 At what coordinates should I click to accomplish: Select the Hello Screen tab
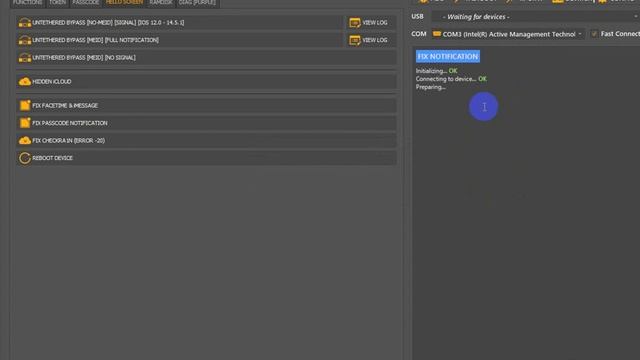[x=124, y=3]
